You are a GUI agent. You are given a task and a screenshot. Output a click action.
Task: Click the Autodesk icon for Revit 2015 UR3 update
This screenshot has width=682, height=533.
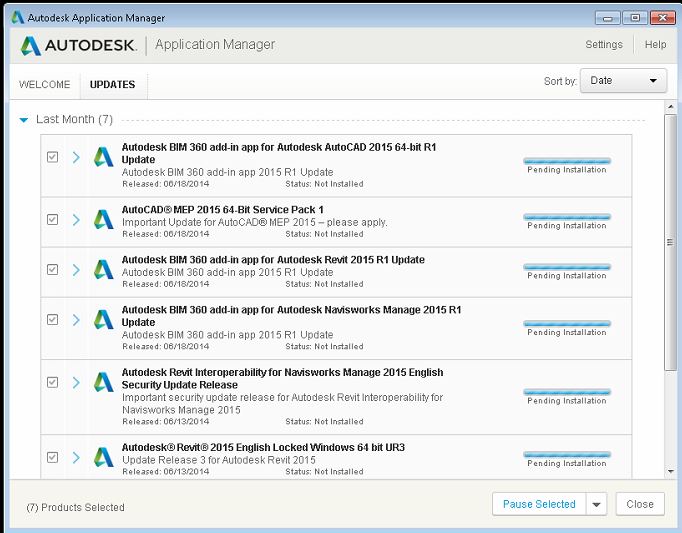click(x=104, y=457)
